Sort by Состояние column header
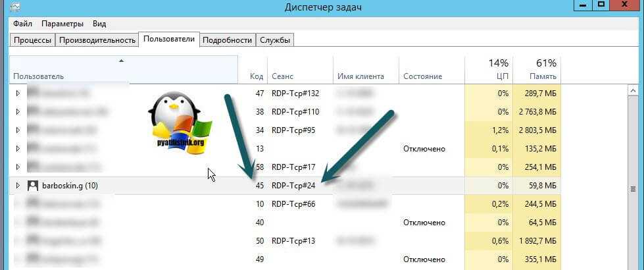Viewport: 644px width, 270px height. (432, 69)
